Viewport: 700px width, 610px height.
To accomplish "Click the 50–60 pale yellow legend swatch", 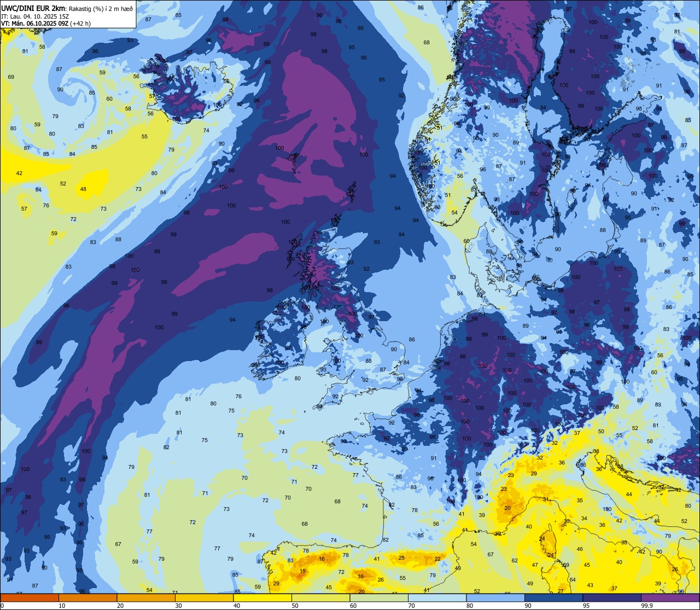I will (320, 598).
